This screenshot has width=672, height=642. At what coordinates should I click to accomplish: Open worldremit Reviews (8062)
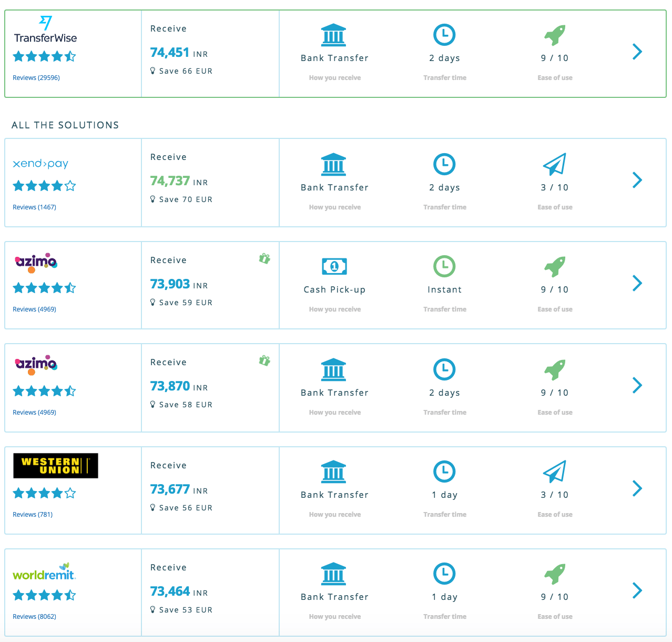[x=34, y=617]
